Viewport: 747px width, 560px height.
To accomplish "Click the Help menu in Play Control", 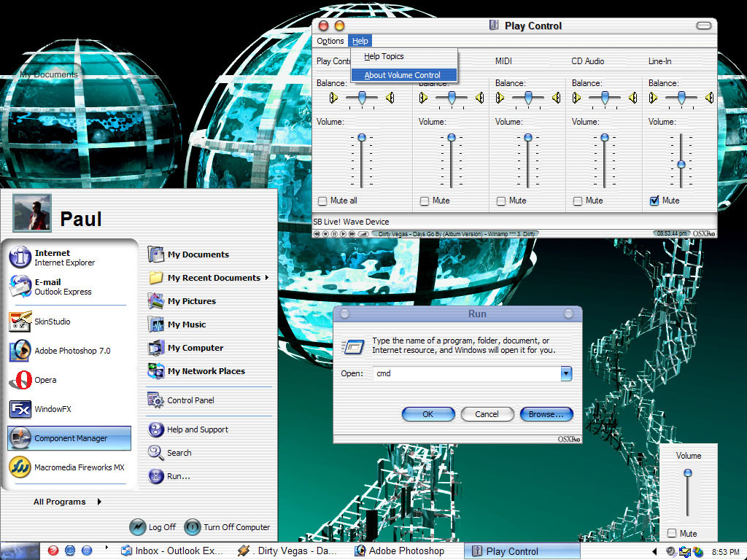I will click(x=360, y=41).
